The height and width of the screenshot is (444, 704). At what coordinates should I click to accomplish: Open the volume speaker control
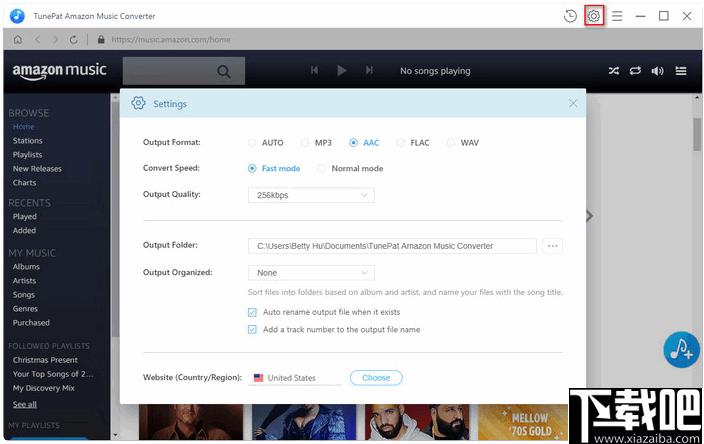(x=657, y=71)
